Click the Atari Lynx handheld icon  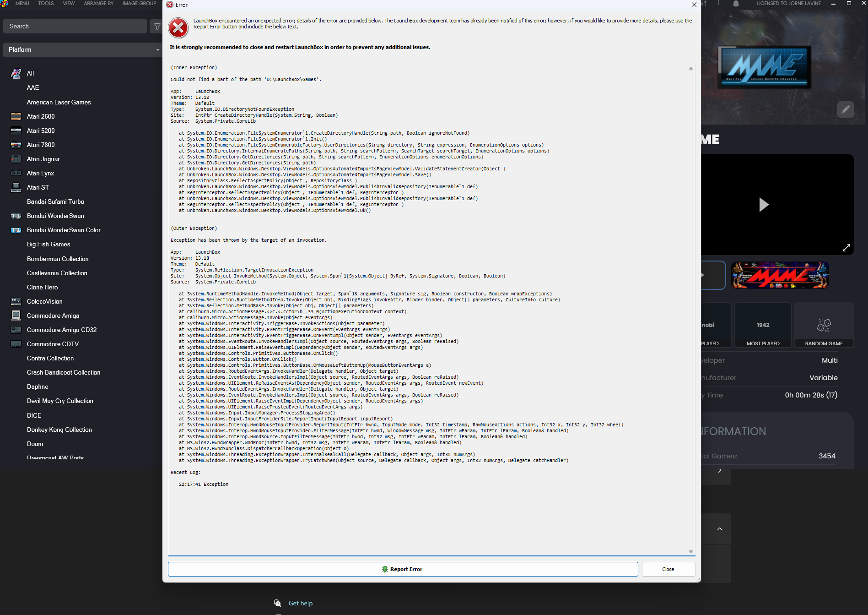[x=16, y=173]
